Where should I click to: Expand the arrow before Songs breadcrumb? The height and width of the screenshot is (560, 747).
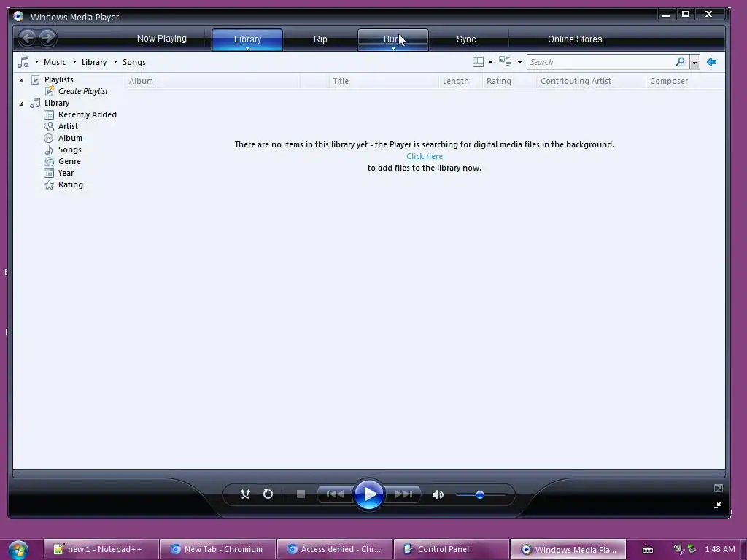click(x=116, y=62)
